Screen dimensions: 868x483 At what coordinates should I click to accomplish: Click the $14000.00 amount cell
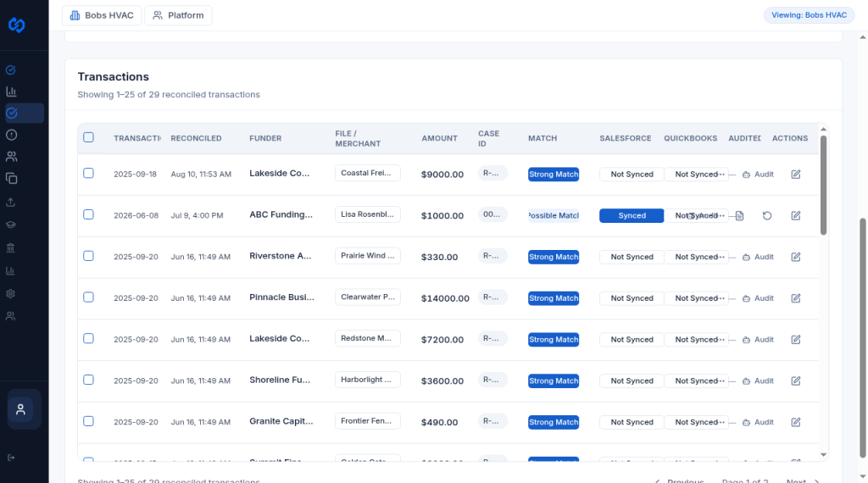click(445, 298)
